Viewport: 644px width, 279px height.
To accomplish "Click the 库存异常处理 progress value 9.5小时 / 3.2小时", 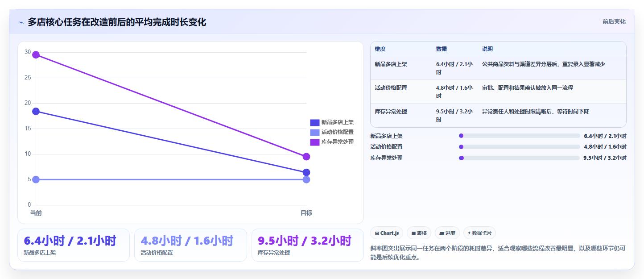I will pyautogui.click(x=605, y=158).
